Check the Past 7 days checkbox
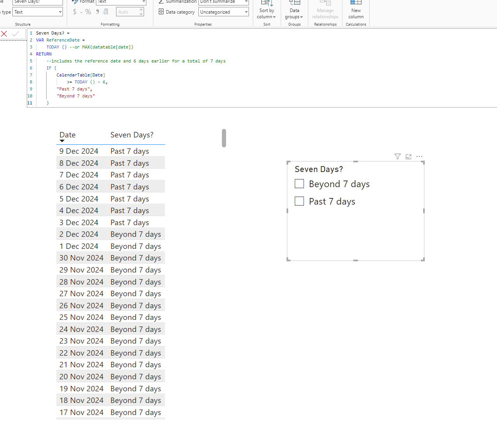 click(299, 201)
